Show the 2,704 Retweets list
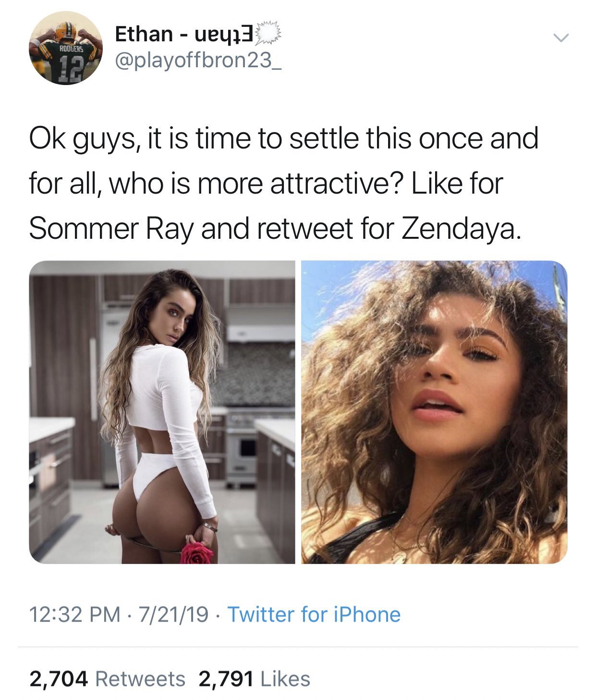Viewport: 596px width, 700px height. pos(107,679)
